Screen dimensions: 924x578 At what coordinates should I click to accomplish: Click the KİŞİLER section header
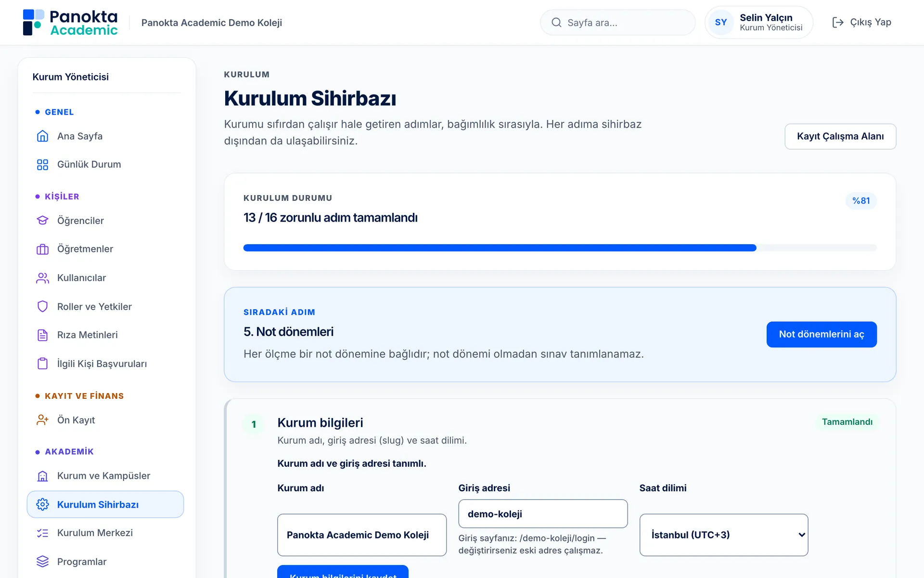tap(62, 197)
